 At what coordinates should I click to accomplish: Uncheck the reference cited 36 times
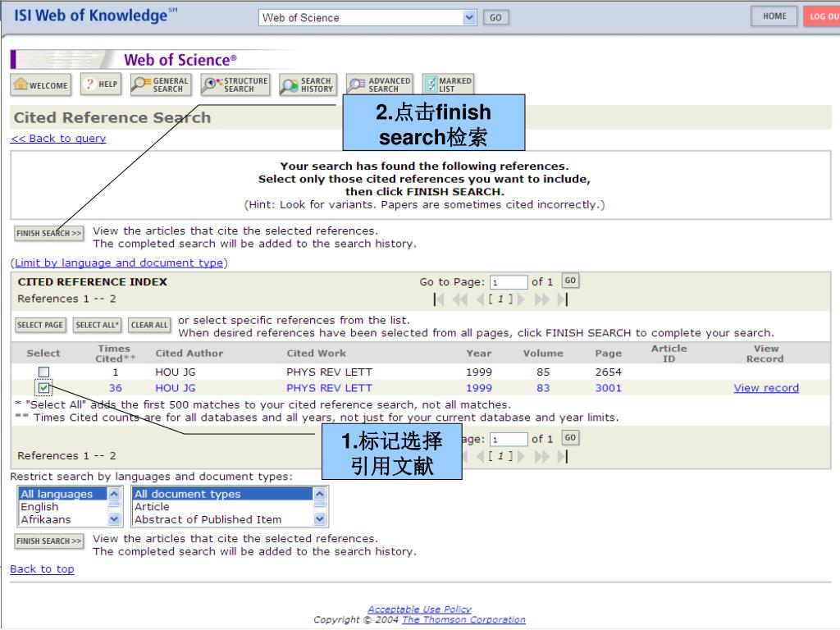tap(44, 388)
